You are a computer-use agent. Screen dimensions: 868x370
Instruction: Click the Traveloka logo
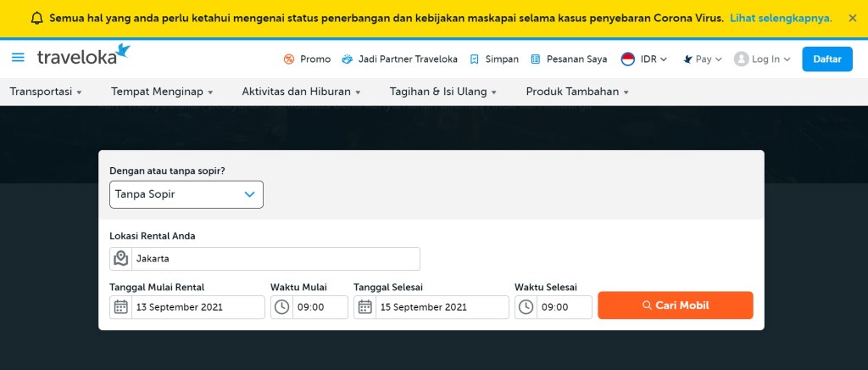(83, 57)
